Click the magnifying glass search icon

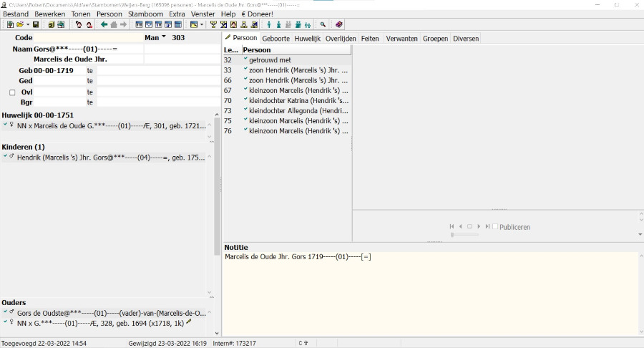click(323, 25)
